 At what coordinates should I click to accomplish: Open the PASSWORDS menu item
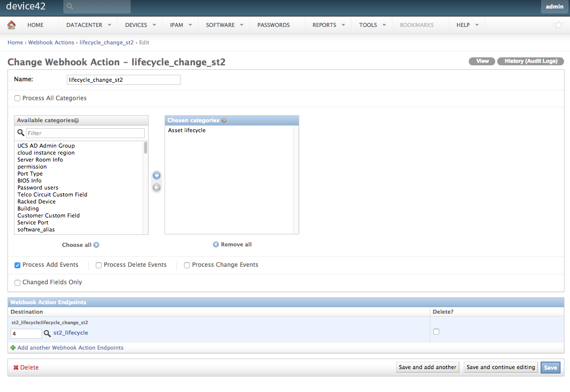click(273, 25)
